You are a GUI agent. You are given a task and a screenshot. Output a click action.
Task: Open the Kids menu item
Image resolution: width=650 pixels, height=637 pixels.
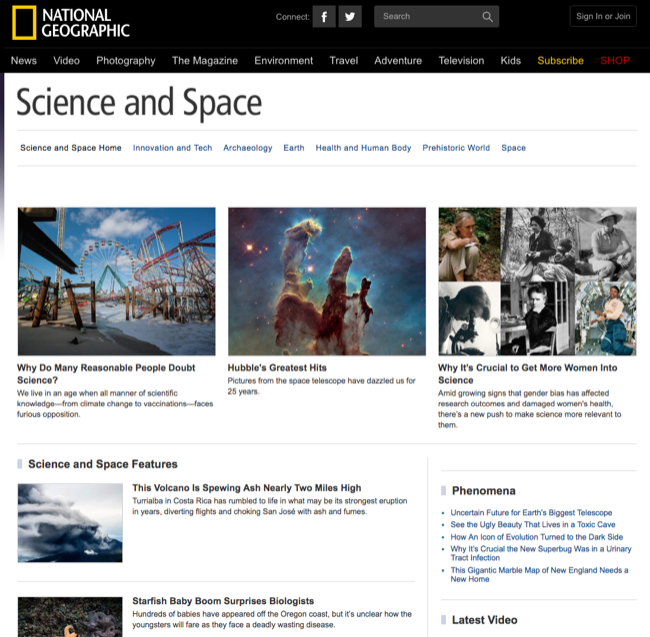point(510,61)
